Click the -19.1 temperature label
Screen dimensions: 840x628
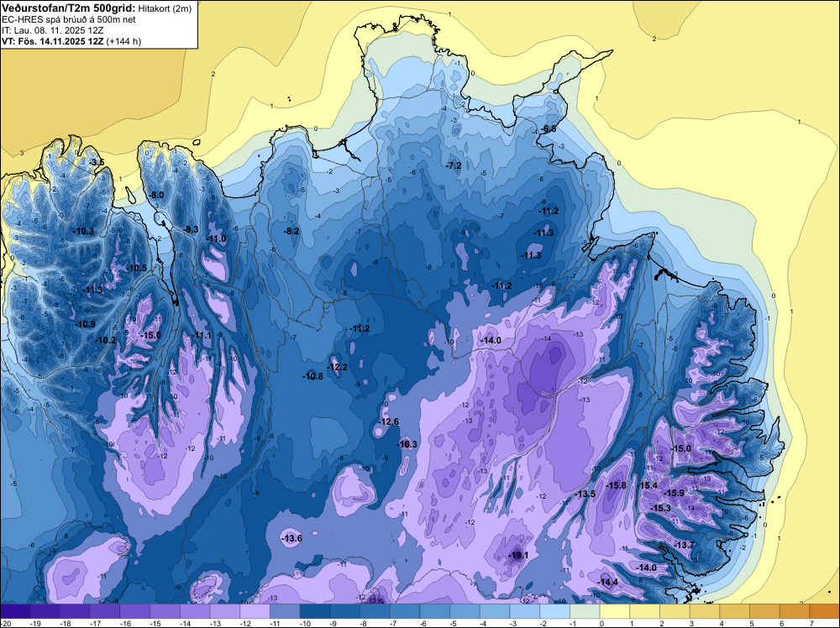click(x=518, y=555)
